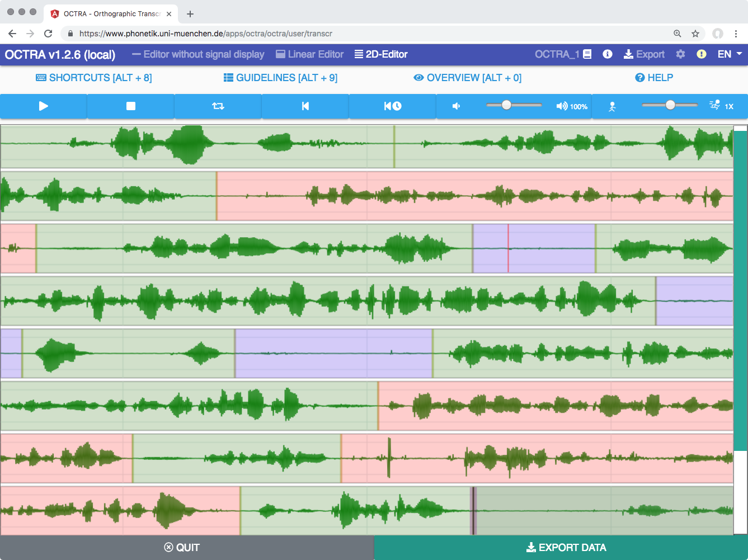The image size is (748, 560).
Task: Open the Export menu in the navbar
Action: [644, 54]
